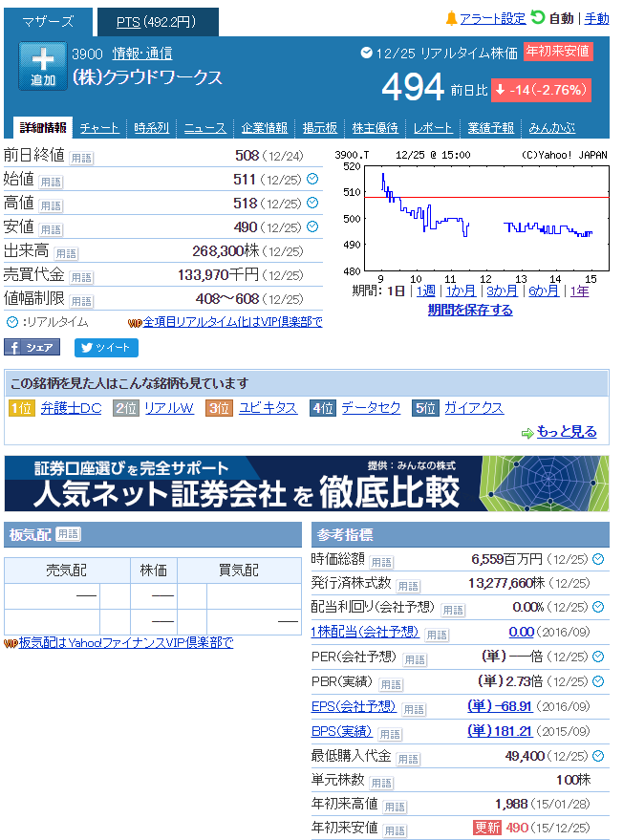
Task: Open the レポート tab
Action: click(433, 128)
